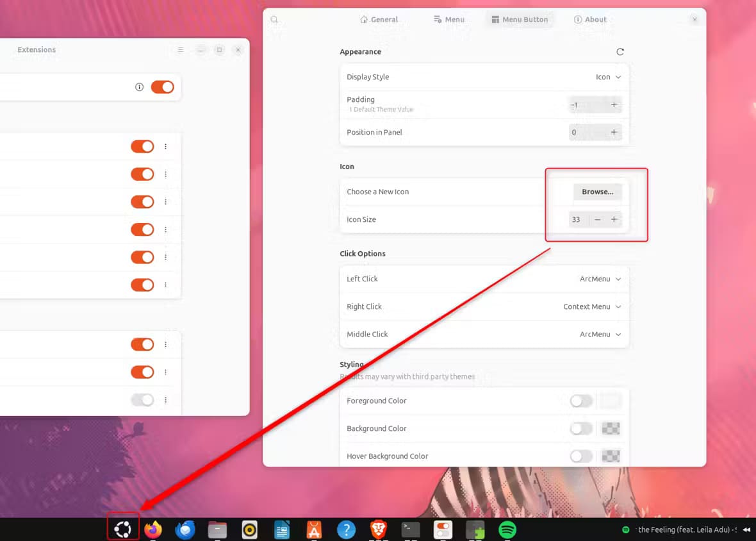Pick the Background Color swatch

(611, 428)
